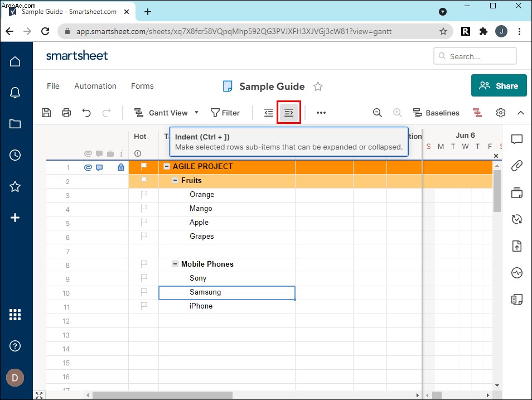Click the Indent rows toolbar icon
532x400 pixels.
coord(289,113)
